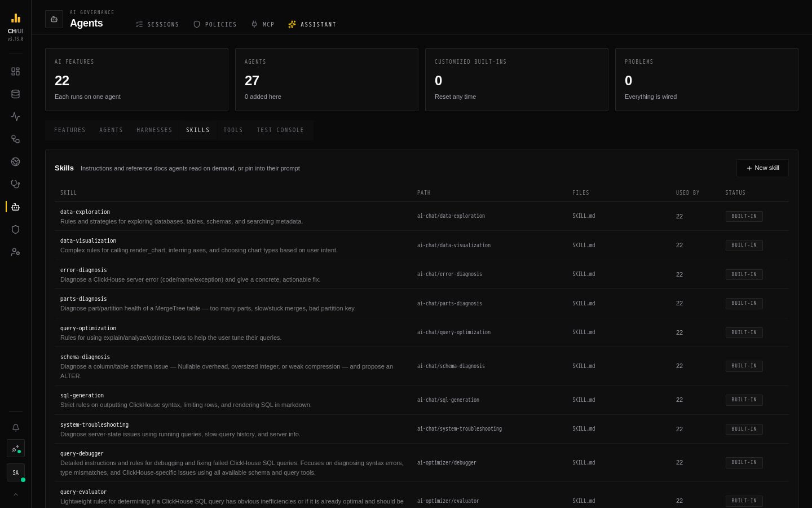Open the Sessions navigation item
Screen dimensions: 812x508
(157, 24)
